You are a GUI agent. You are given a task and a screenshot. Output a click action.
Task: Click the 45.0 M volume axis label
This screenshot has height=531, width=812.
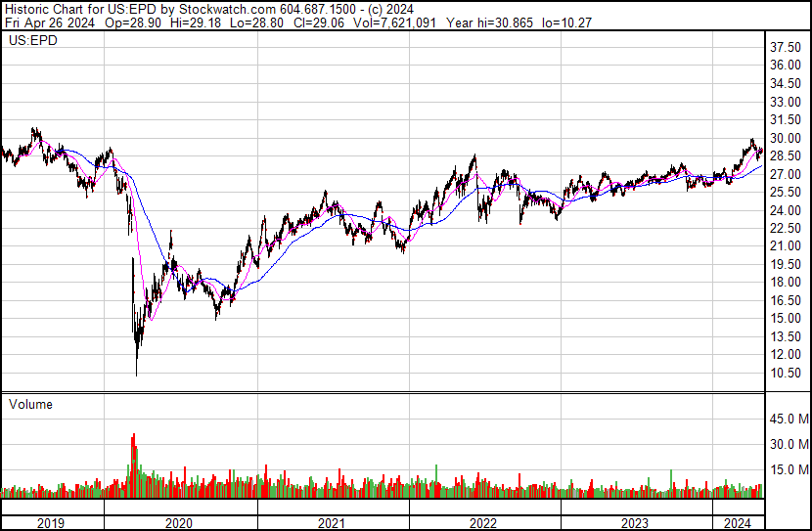(788, 420)
